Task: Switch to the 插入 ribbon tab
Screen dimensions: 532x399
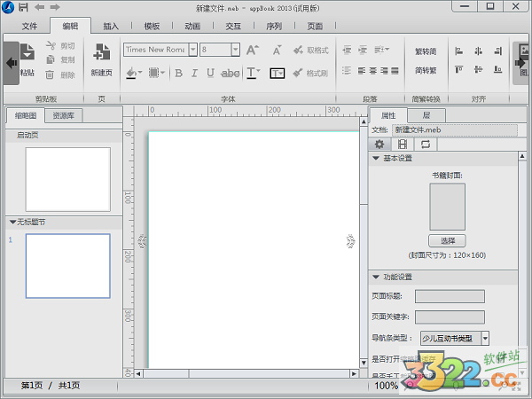Action: click(111, 27)
